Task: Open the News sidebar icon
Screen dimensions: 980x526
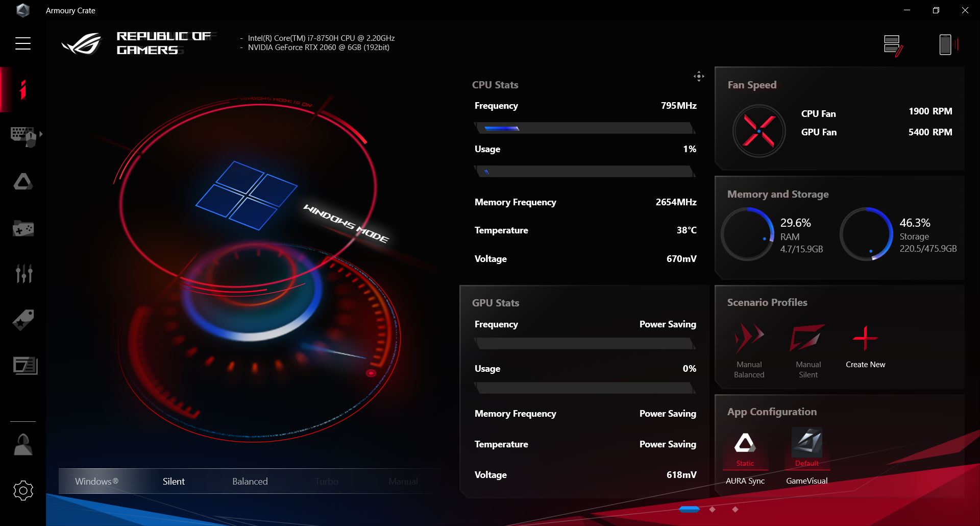Action: 25,366
